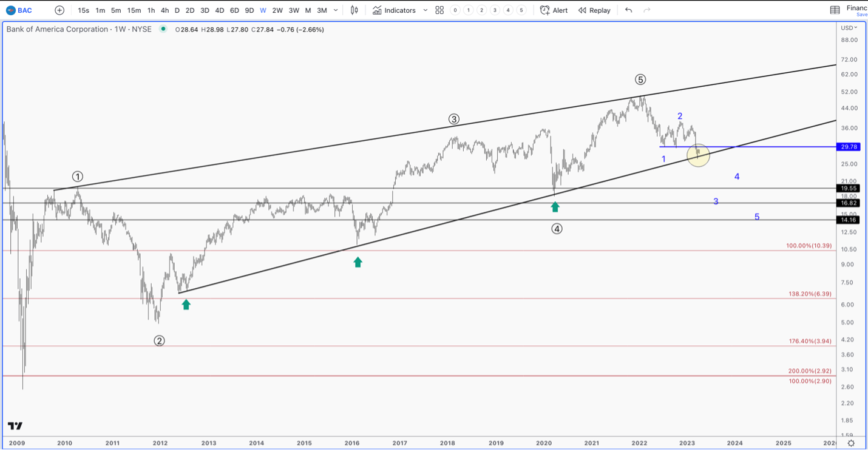The width and height of the screenshot is (868, 452).
Task: Redo the last undone action
Action: [647, 10]
